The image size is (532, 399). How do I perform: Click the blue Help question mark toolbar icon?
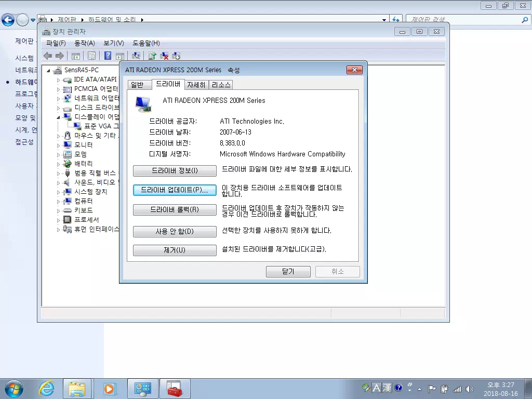point(108,56)
